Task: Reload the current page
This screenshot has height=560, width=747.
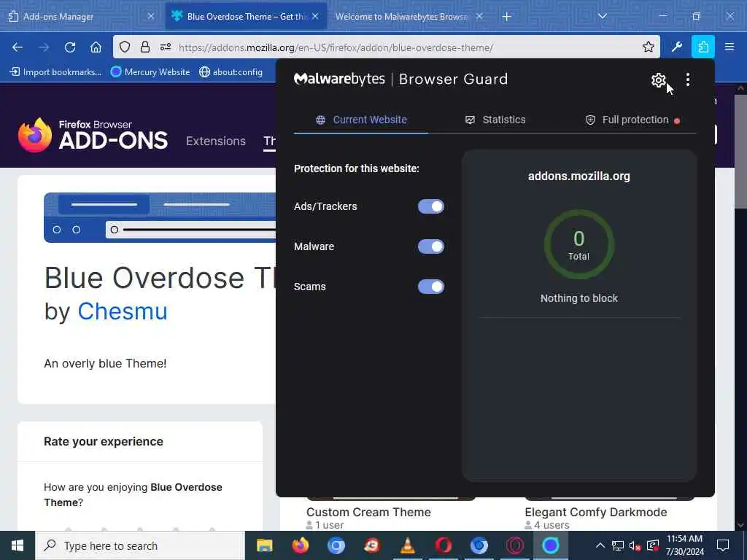Action: pos(70,47)
